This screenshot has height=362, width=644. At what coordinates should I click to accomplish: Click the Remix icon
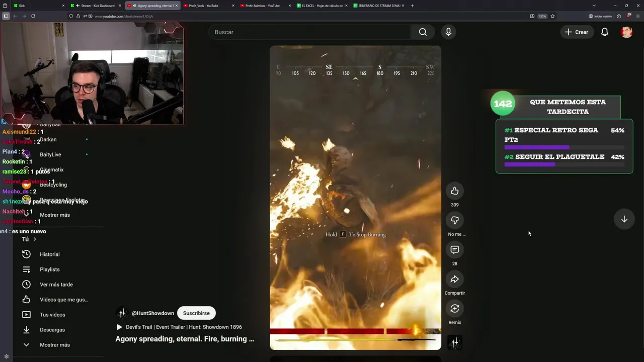[x=455, y=308]
